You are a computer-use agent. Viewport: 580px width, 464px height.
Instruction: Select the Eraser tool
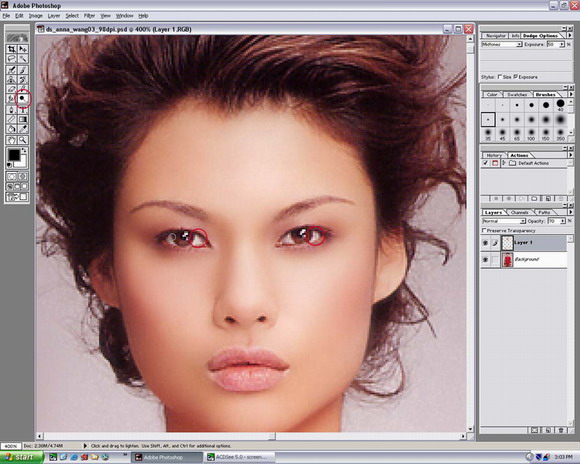click(x=12, y=89)
